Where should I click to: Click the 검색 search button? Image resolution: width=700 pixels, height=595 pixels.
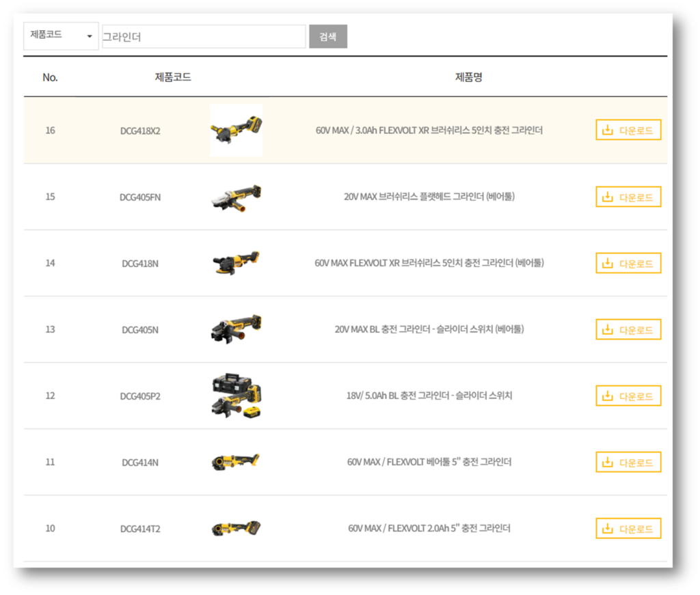point(328,37)
